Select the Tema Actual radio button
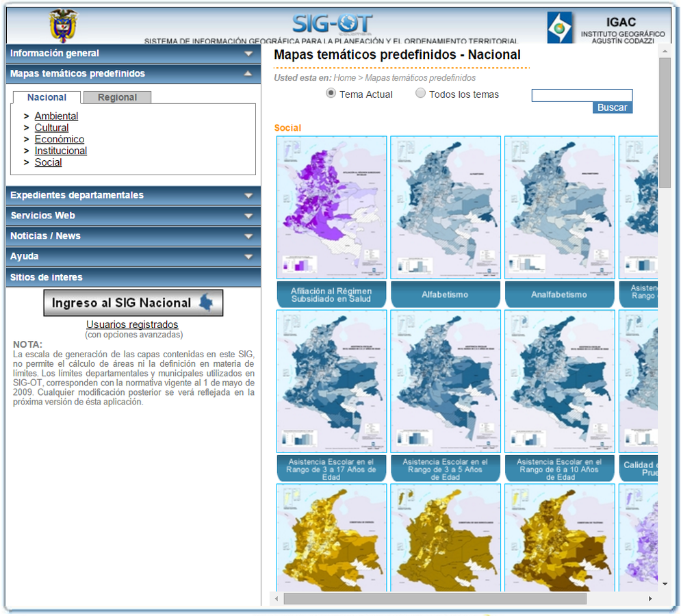681x616 pixels. pos(331,93)
